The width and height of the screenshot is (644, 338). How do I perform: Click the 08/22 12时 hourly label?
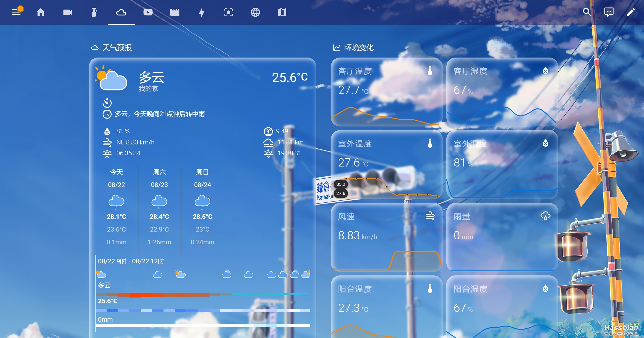[x=148, y=261]
